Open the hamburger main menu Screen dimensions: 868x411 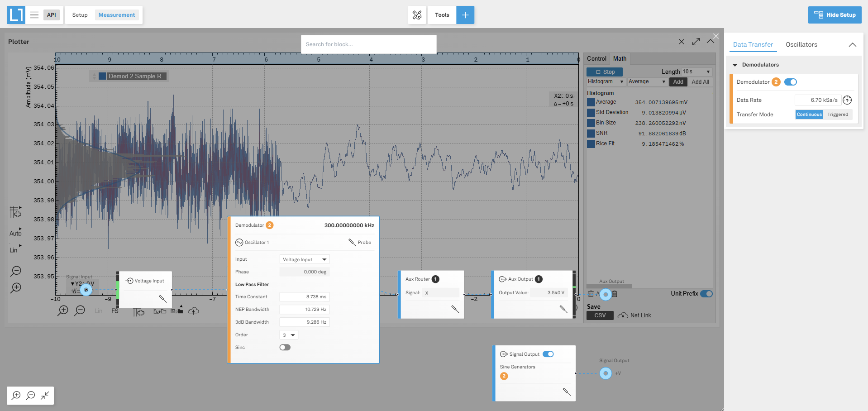coord(34,15)
